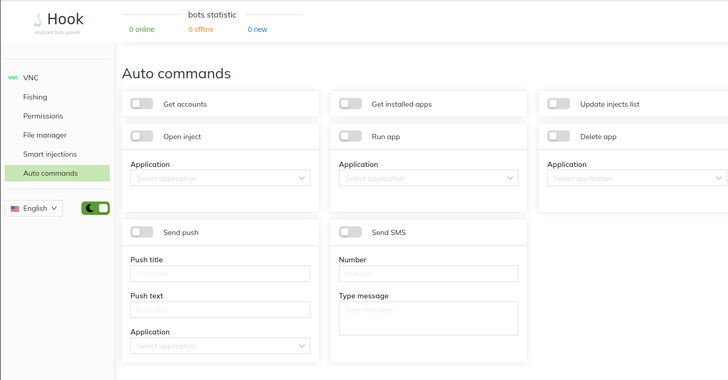The height and width of the screenshot is (380, 728).
Task: Focus the Type message text area
Action: [x=429, y=318]
